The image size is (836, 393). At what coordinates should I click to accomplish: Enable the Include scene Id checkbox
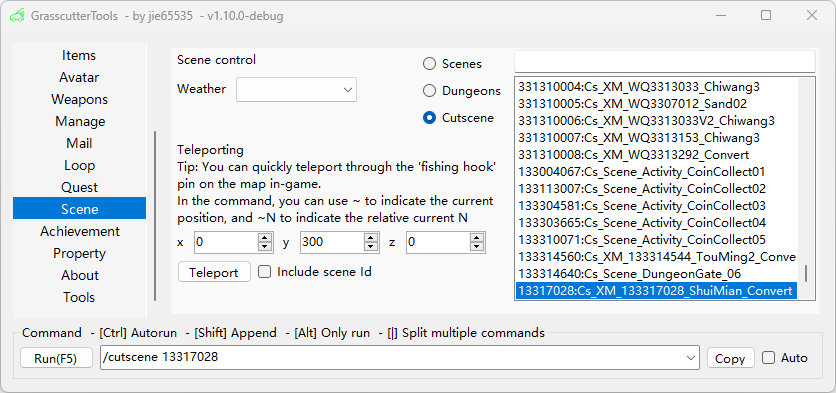click(x=264, y=272)
